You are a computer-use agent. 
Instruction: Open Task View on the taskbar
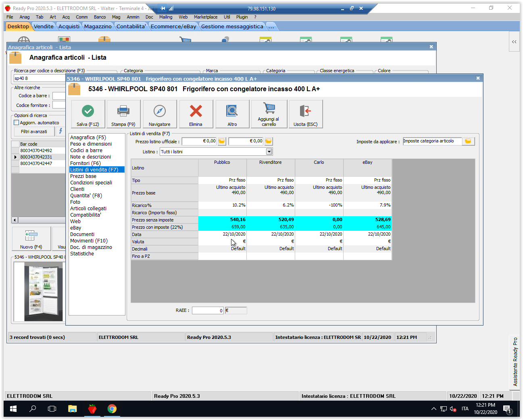pos(52,409)
